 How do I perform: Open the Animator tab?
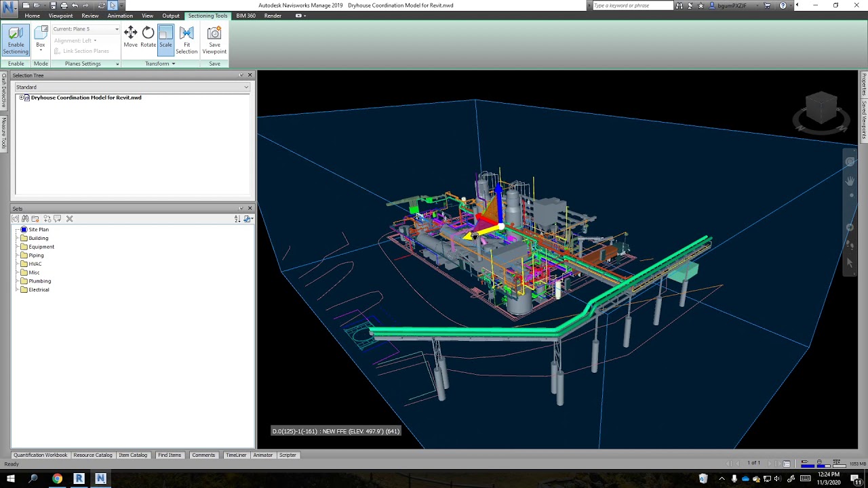click(263, 455)
